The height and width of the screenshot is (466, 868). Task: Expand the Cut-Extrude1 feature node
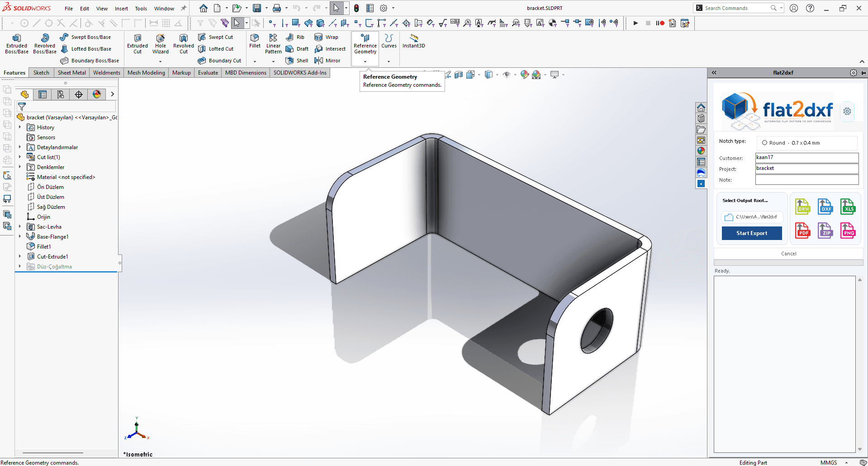[20, 257]
